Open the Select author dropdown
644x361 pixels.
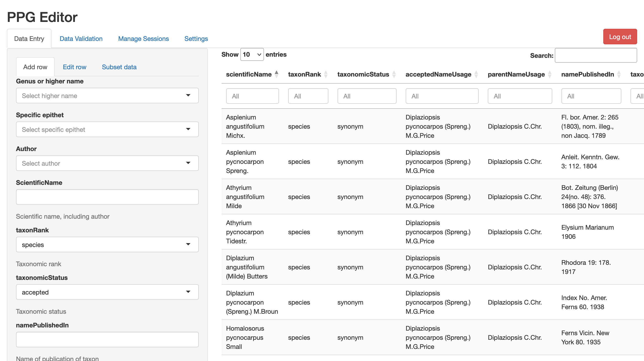coord(107,163)
